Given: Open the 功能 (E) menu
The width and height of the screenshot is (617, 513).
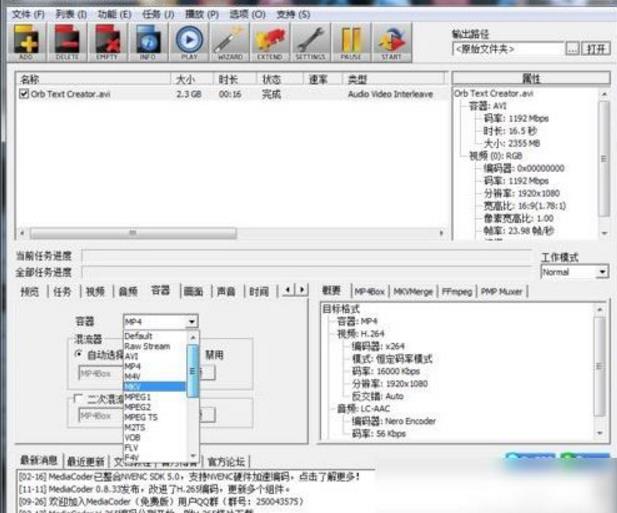Looking at the screenshot, I should (x=114, y=15).
